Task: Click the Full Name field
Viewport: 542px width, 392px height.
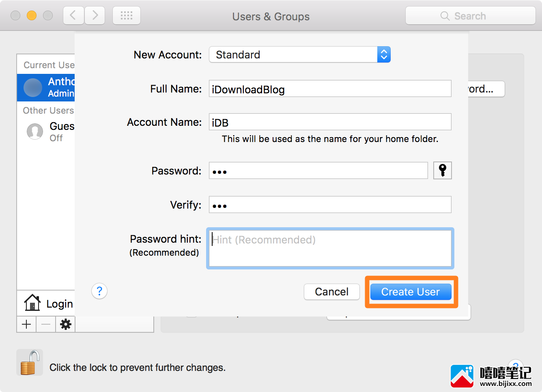Action: pyautogui.click(x=330, y=88)
